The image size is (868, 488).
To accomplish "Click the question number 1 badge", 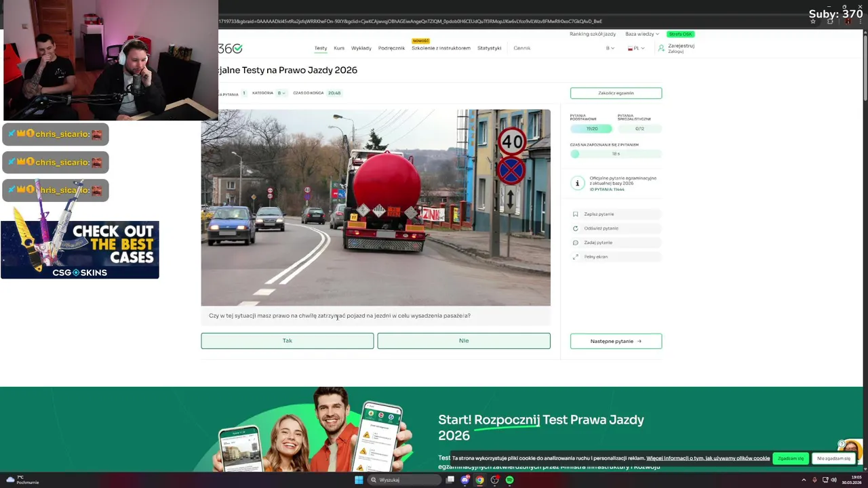I will [244, 93].
